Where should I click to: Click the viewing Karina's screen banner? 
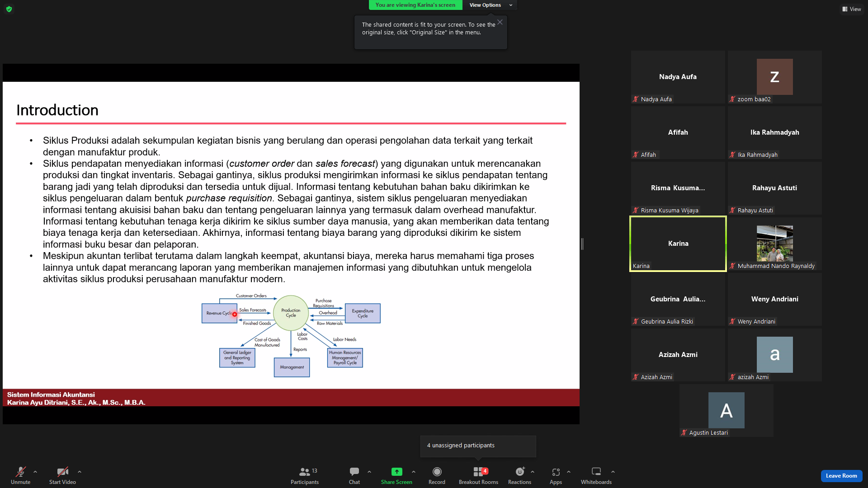coord(415,5)
